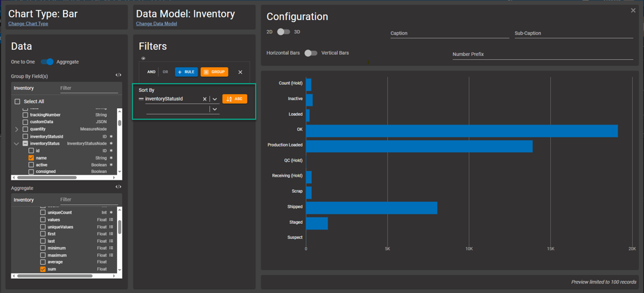Click the Change Chart Type link
Viewport: 644px width, 293px height.
click(28, 24)
